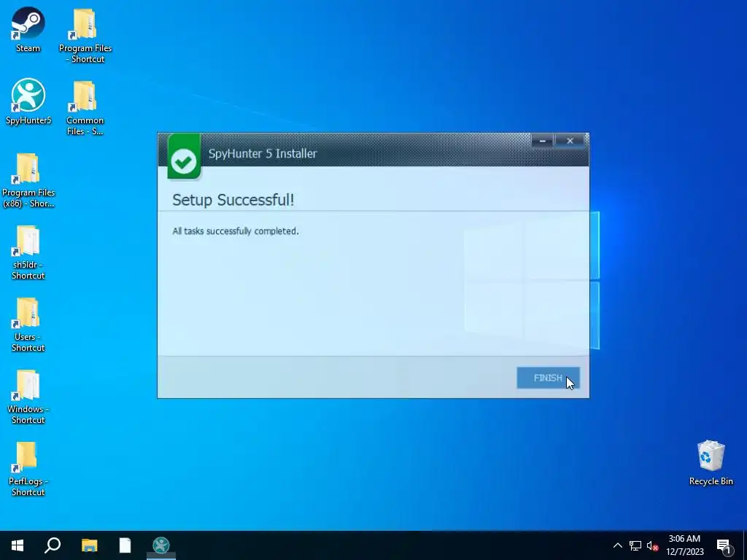Select the sh5ldr - Shortcut folder
This screenshot has width=747, height=560.
[x=28, y=253]
